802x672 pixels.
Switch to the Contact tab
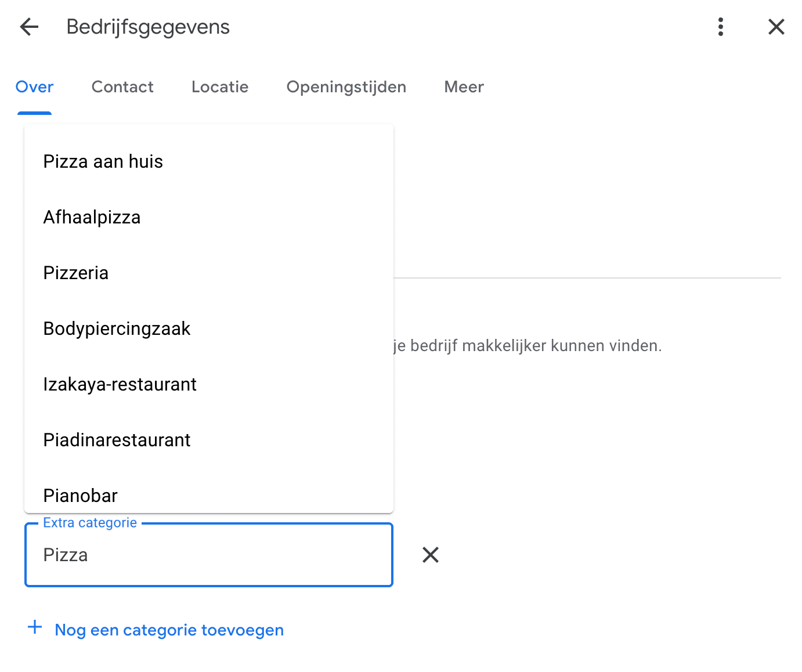(122, 87)
